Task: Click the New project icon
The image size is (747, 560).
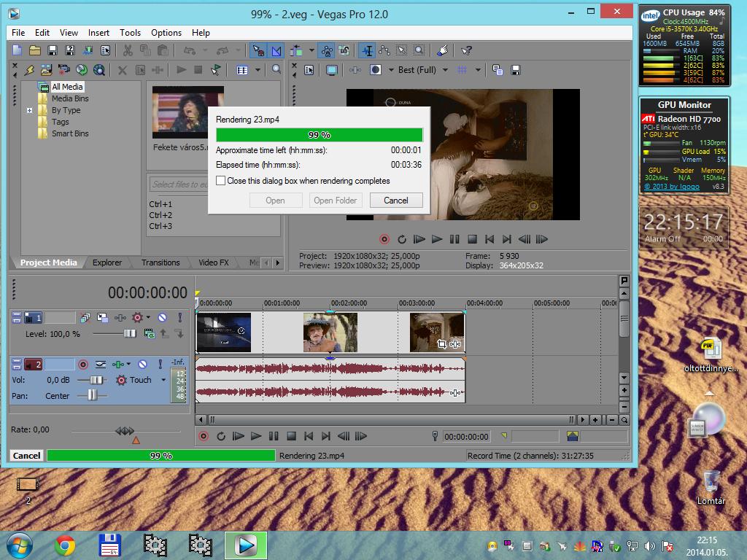Action: [x=18, y=50]
